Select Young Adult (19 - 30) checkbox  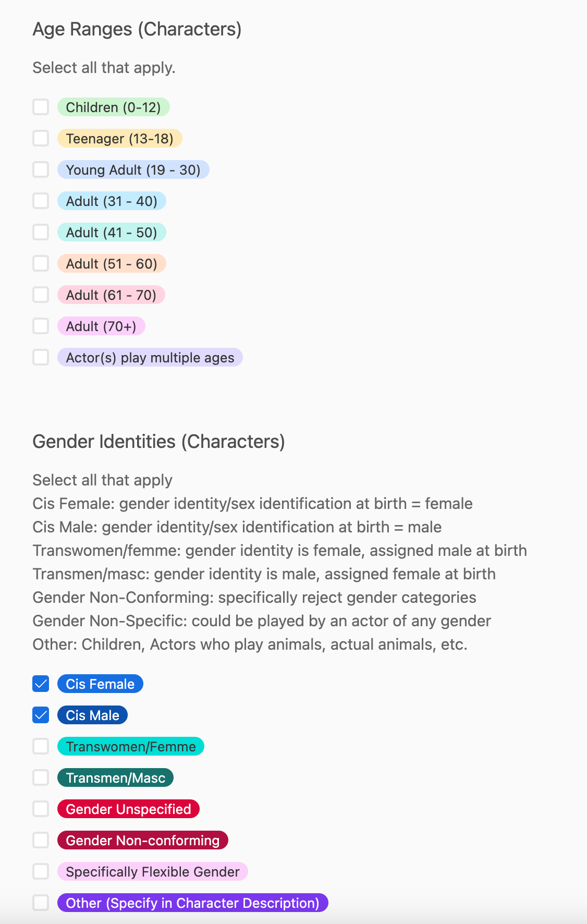[x=41, y=169]
